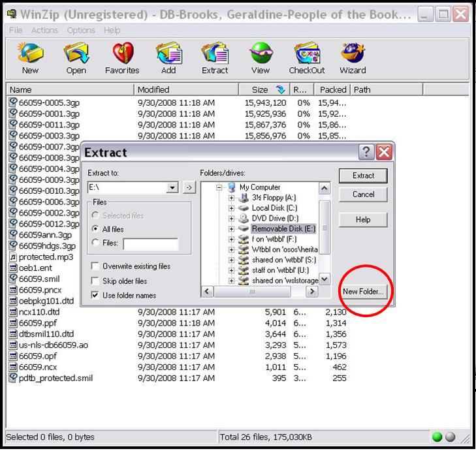Click the file icon of oeb1.ent
The height and width of the screenshot is (451, 476).
(x=13, y=268)
